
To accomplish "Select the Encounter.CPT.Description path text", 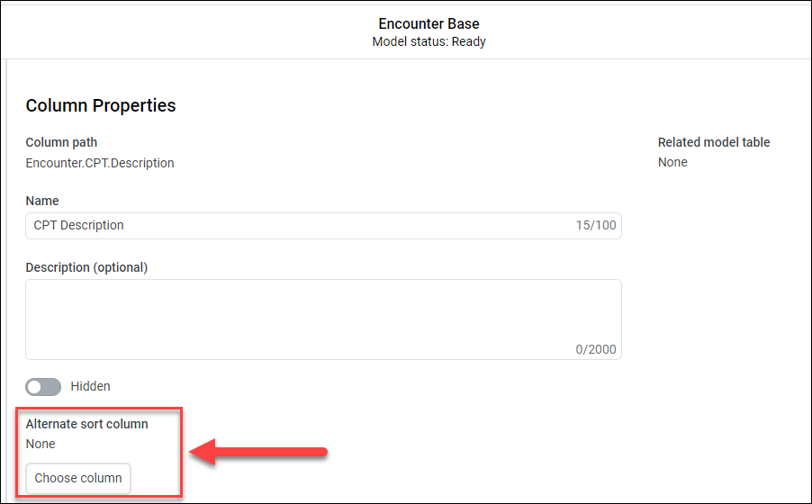I will (100, 163).
